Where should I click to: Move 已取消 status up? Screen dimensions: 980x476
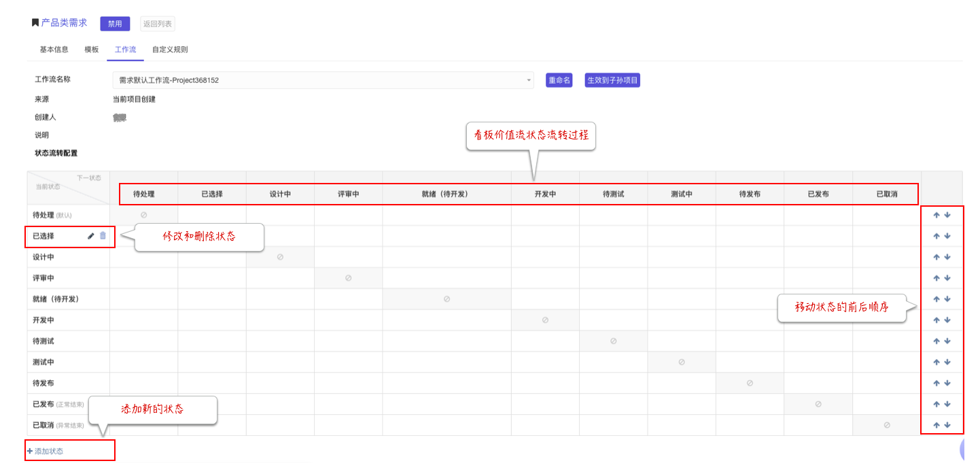[936, 425]
